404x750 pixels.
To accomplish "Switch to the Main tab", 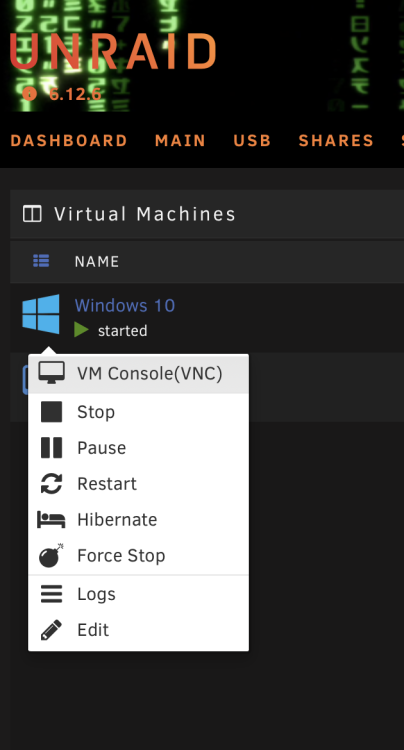I will [x=180, y=141].
